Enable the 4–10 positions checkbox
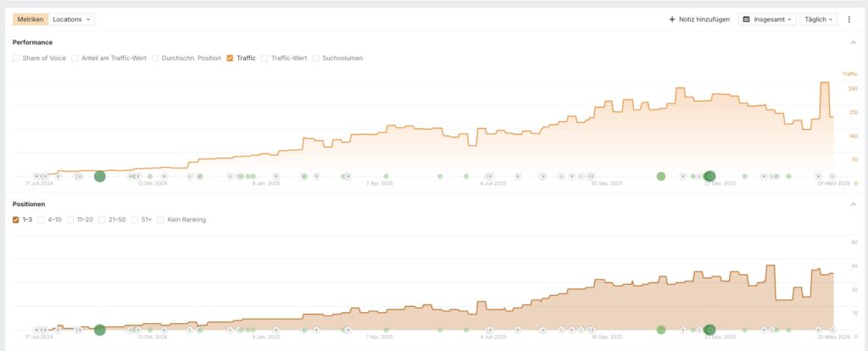The width and height of the screenshot is (868, 351). coord(41,220)
